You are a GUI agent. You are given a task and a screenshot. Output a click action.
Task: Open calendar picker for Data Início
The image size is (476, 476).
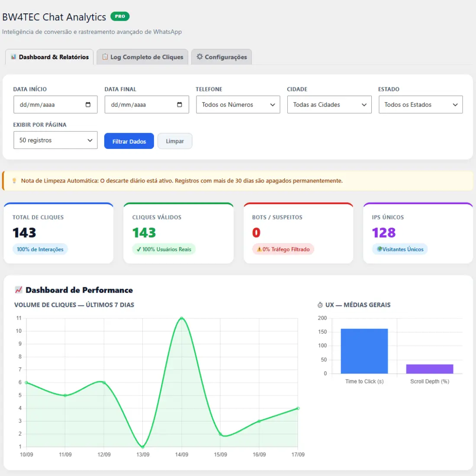coord(88,105)
